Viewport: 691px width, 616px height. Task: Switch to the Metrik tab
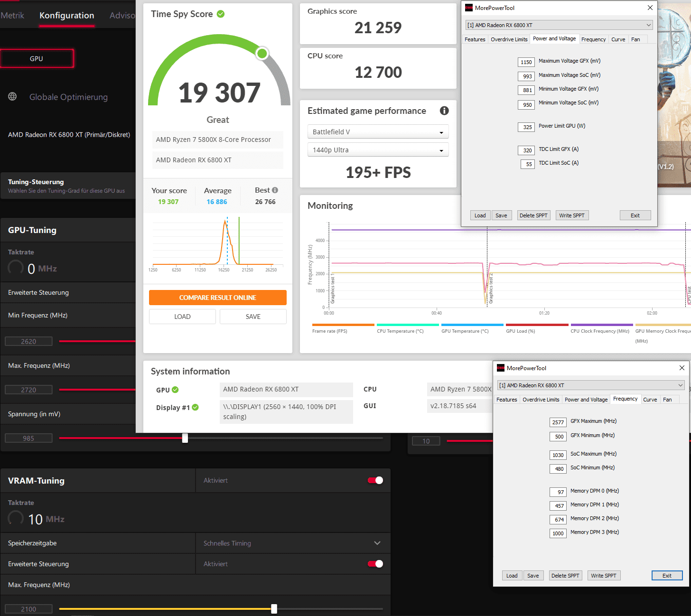tap(12, 15)
